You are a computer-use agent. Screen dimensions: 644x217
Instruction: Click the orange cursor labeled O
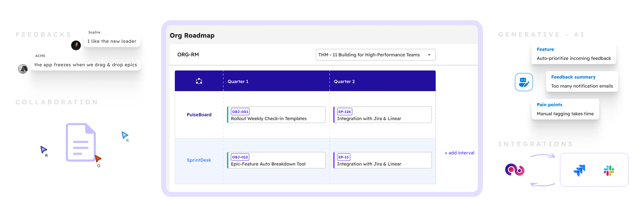(x=98, y=159)
